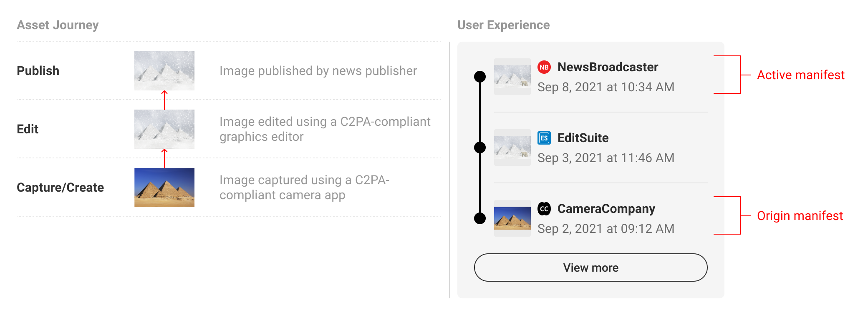This screenshot has height=315, width=868.
Task: Open the NewsBroadcaster snowy pyramid thumbnail
Action: coord(512,77)
